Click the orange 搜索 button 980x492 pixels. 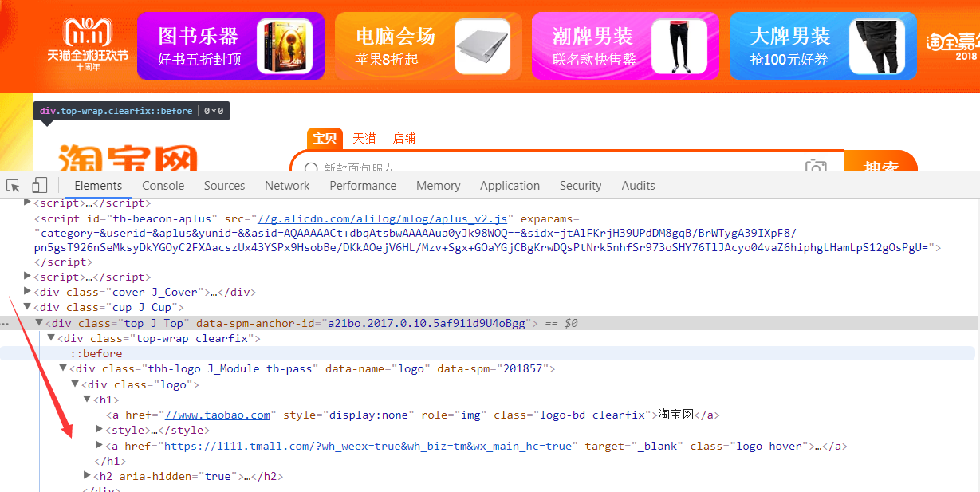(x=881, y=162)
